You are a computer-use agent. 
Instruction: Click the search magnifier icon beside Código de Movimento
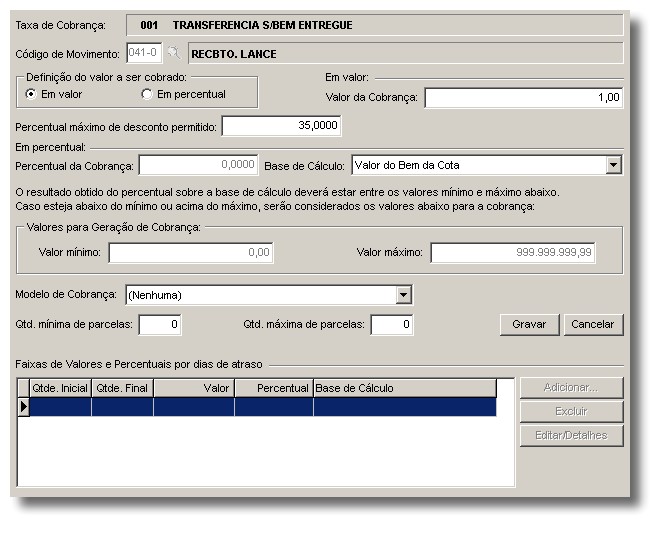pyautogui.click(x=174, y=53)
